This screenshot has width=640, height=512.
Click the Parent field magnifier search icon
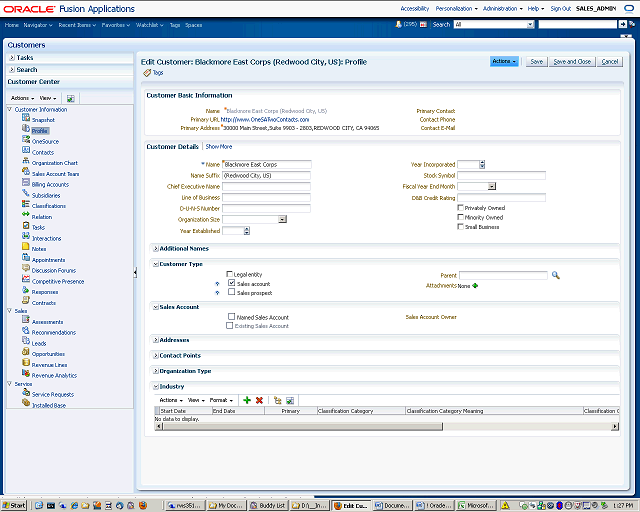(555, 274)
